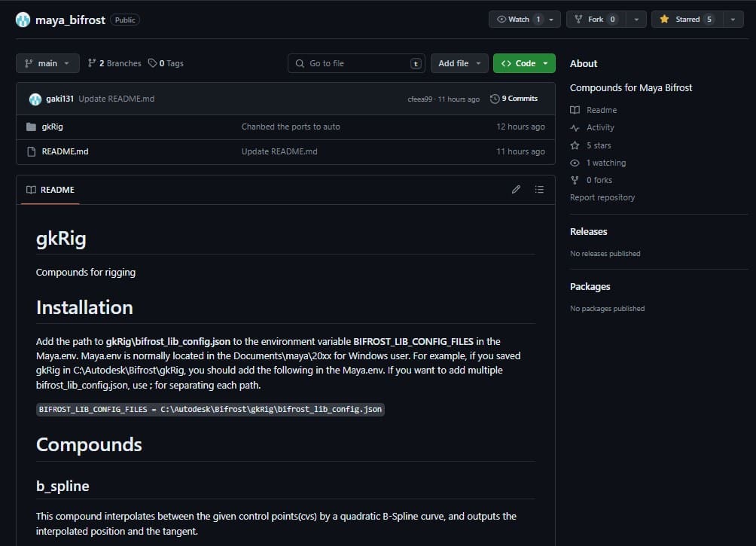Click the Installation heading
Screen dimensions: 756x546
coord(84,307)
